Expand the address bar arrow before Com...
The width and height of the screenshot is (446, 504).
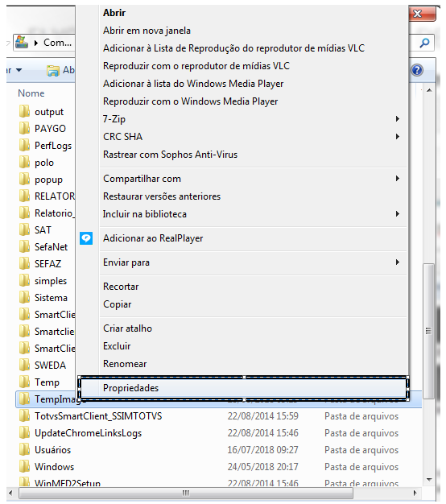tap(36, 43)
